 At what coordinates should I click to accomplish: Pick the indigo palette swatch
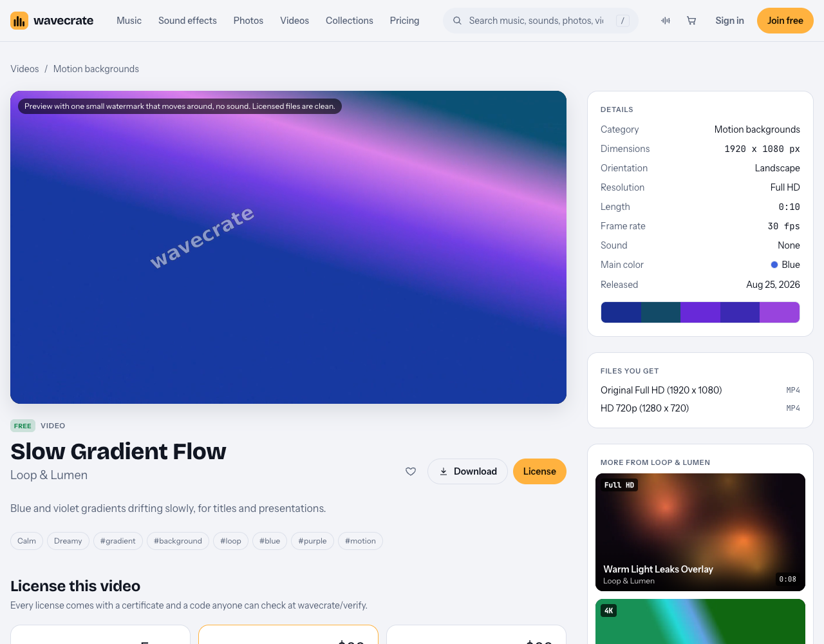[x=740, y=312]
